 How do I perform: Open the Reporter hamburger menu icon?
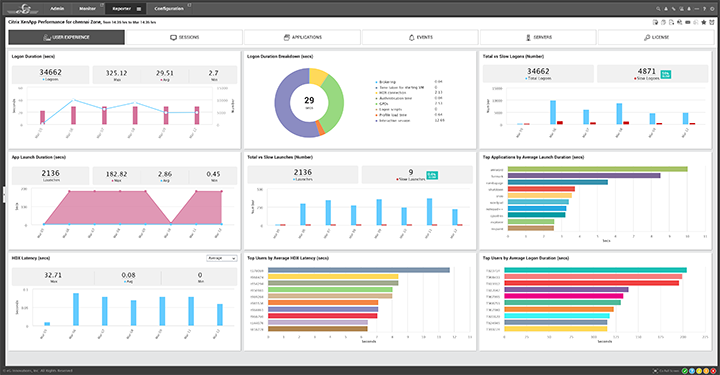coord(139,9)
